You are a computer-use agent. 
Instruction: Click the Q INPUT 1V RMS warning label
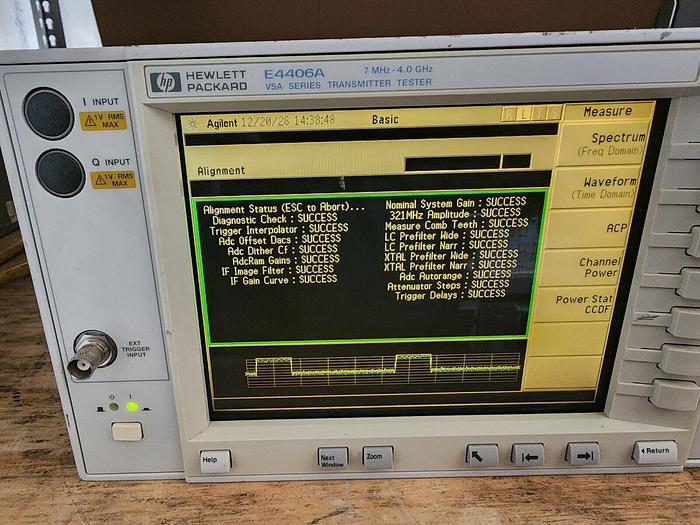[x=113, y=179]
